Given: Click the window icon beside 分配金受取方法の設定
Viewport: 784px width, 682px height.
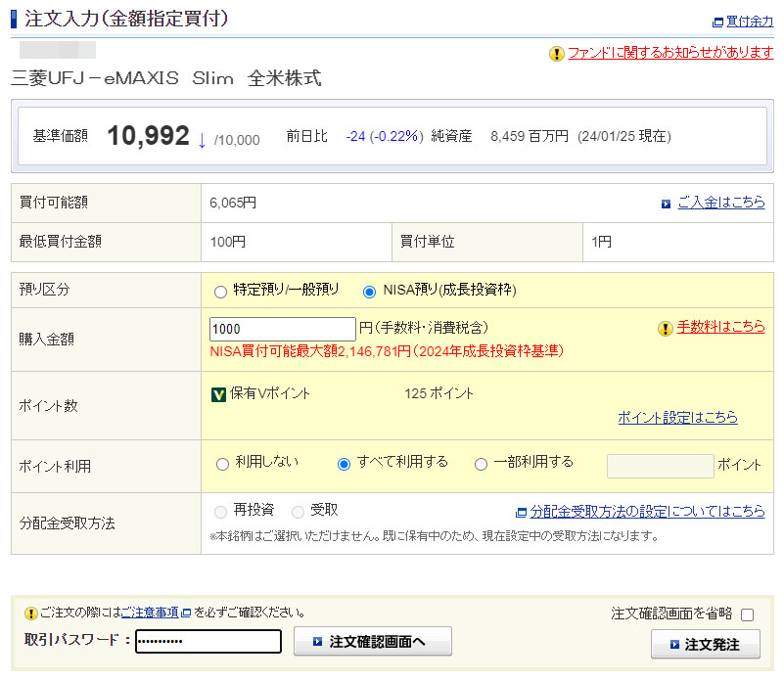Looking at the screenshot, I should [x=521, y=512].
